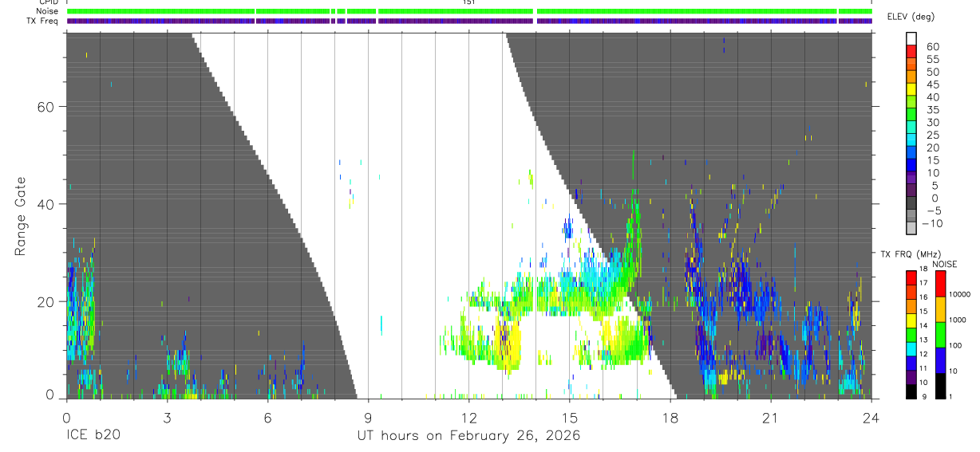Screen dimensions: 980x452
Task: Click the 'Range Gate' y-axis label
Action: pyautogui.click(x=21, y=217)
